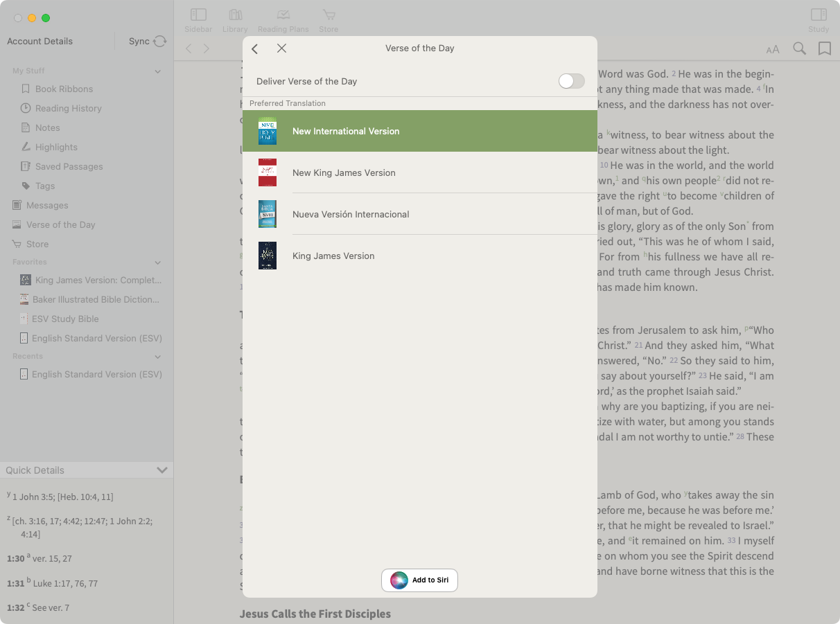Click cross-reference '1 John 3:5; [Heb. 10:4, 11]'

63,497
